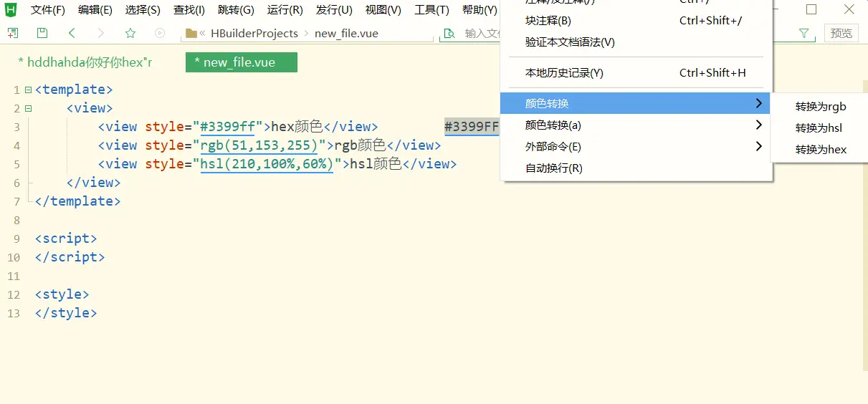Bookmark with the star icon
Viewport: 868px width, 404px height.
pos(130,33)
